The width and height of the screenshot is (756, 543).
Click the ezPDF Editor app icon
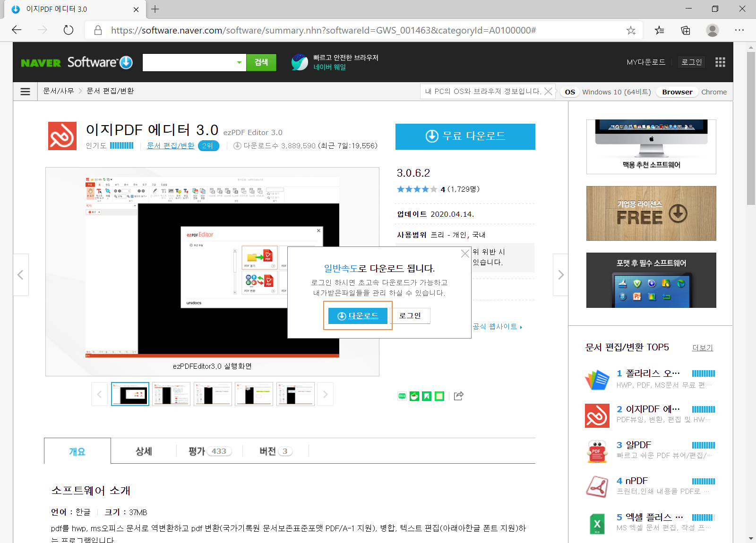[62, 136]
